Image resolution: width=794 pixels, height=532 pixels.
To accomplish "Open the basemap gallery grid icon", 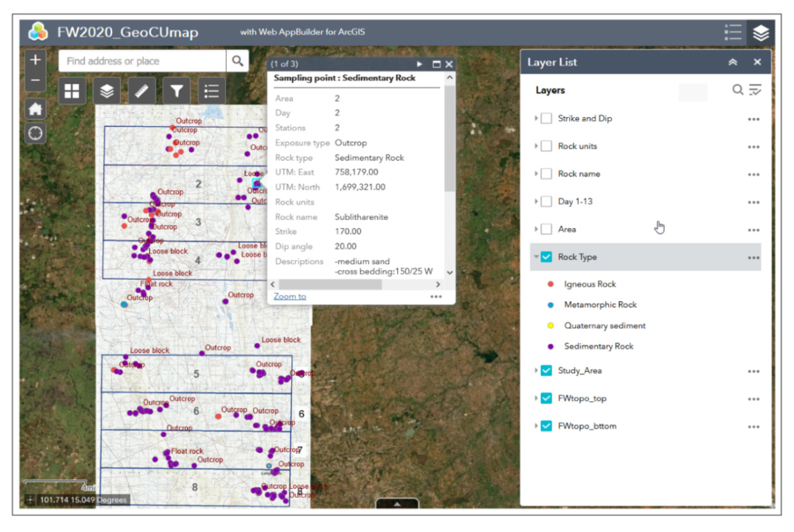I will pos(72,91).
